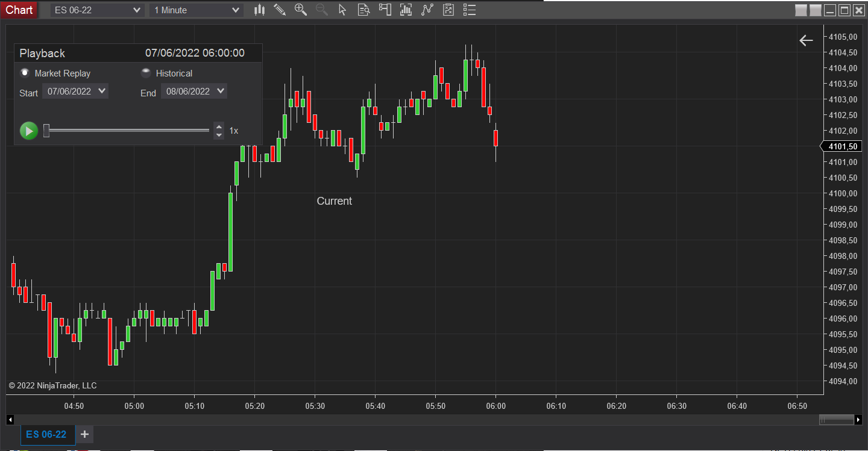The width and height of the screenshot is (868, 451).
Task: Click the 06:00 time axis label
Action: pos(496,406)
